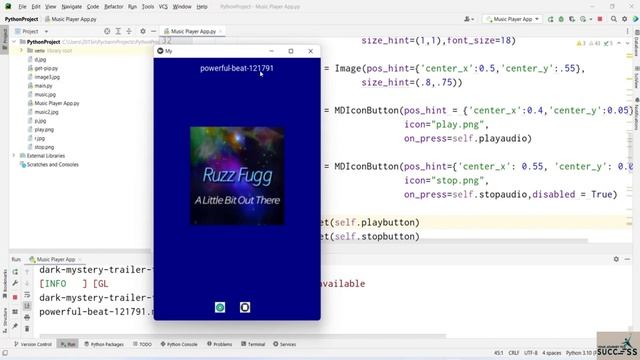Screen dimensions: 640x360
Task: Open the File menu
Action: pyautogui.click(x=22, y=7)
